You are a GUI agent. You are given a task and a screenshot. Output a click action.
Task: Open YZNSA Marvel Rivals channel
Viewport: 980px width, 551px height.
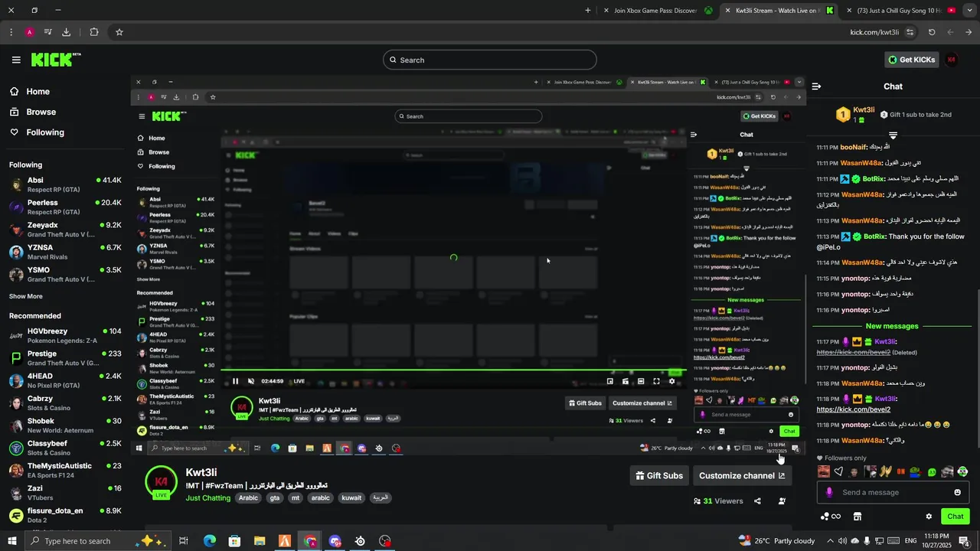point(65,252)
